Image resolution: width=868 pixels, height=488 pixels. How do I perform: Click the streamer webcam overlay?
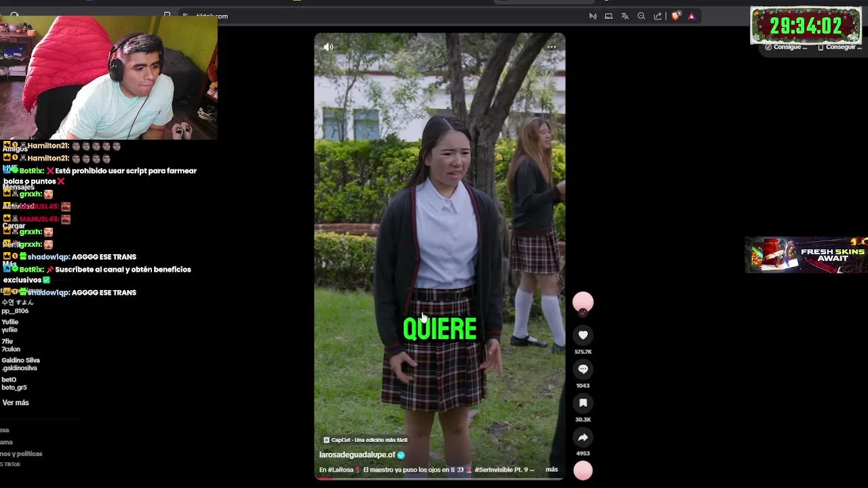(108, 77)
